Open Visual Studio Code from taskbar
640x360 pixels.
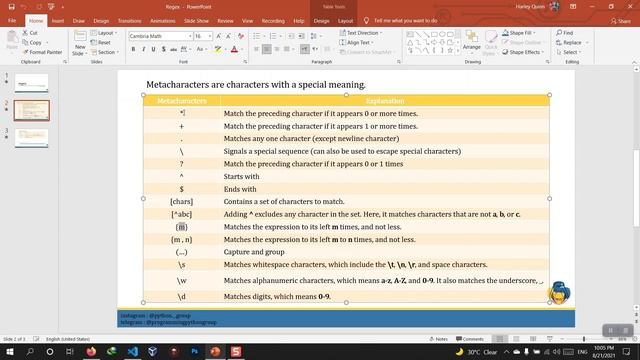133,351
